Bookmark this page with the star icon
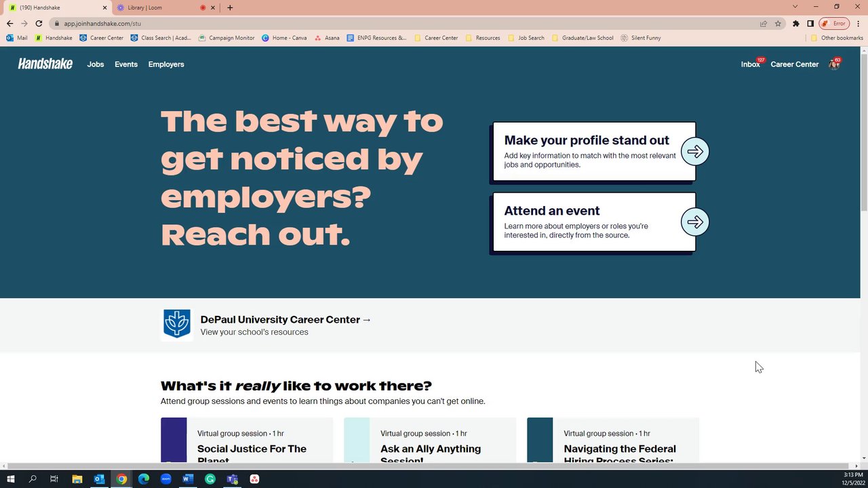The image size is (868, 488). point(778,23)
